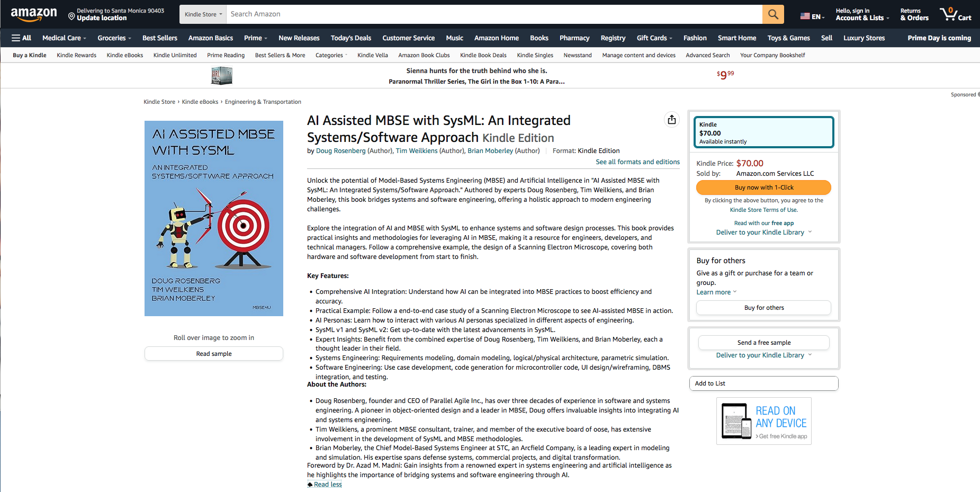Click into the Search Amazon field

coord(495,14)
